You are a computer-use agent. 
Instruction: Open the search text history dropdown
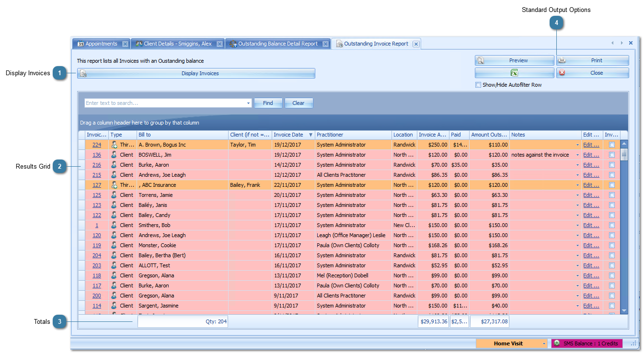[248, 103]
